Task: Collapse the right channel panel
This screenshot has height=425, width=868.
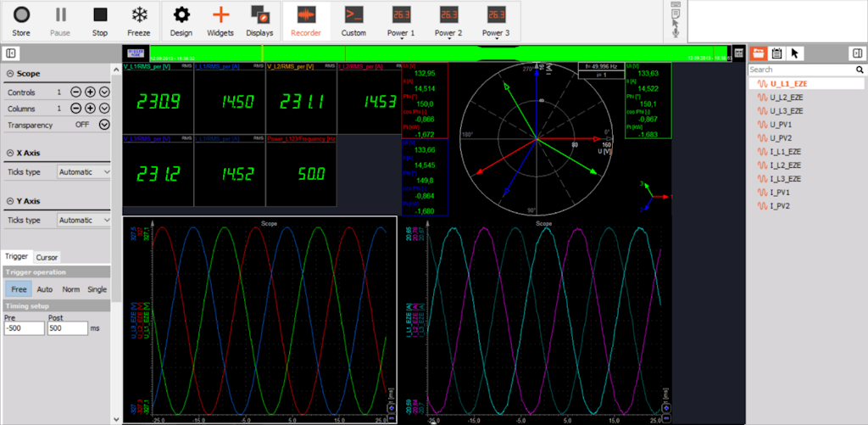Action: point(857,53)
